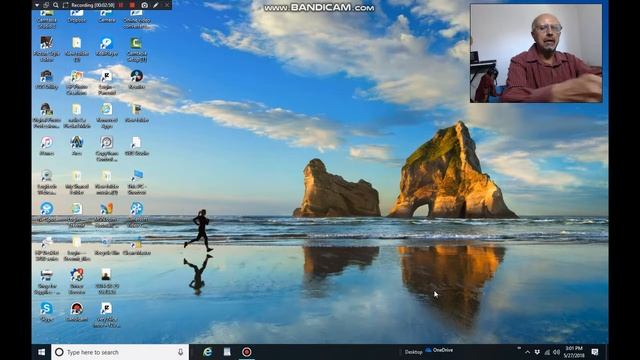Pause the Bandicam recording
This screenshot has width=640, height=360.
(120, 5)
